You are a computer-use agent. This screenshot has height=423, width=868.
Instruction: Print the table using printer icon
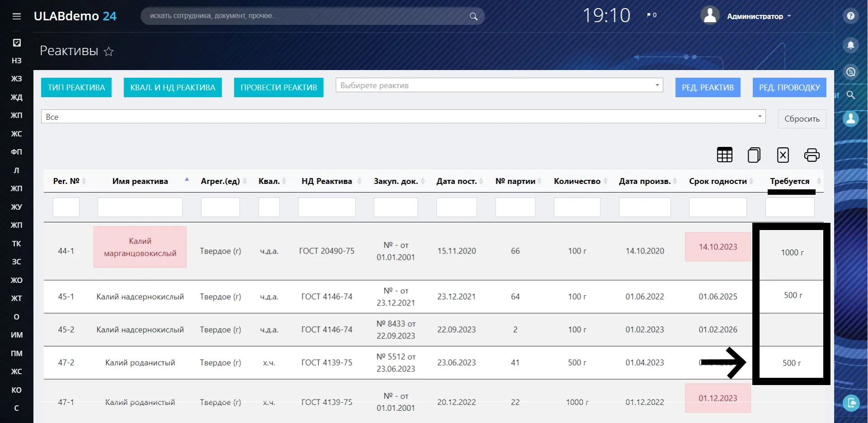[812, 155]
